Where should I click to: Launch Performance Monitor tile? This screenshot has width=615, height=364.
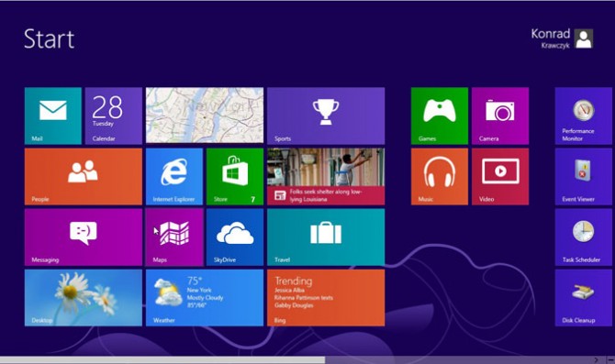coord(584,116)
